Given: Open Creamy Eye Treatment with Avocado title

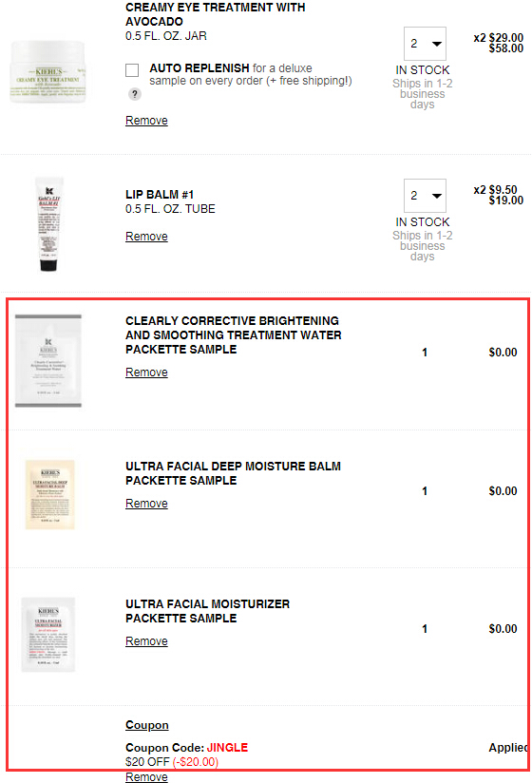Looking at the screenshot, I should point(215,14).
